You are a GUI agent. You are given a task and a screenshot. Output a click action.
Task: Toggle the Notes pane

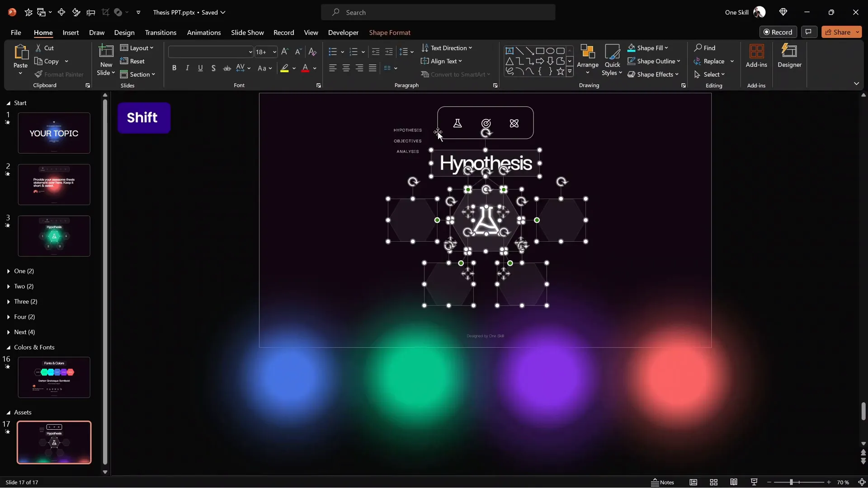click(662, 482)
